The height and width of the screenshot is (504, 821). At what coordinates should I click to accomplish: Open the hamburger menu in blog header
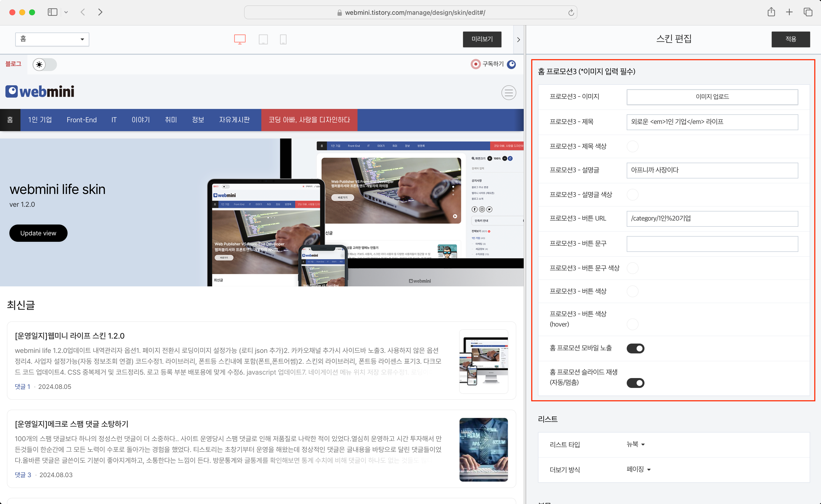point(509,93)
